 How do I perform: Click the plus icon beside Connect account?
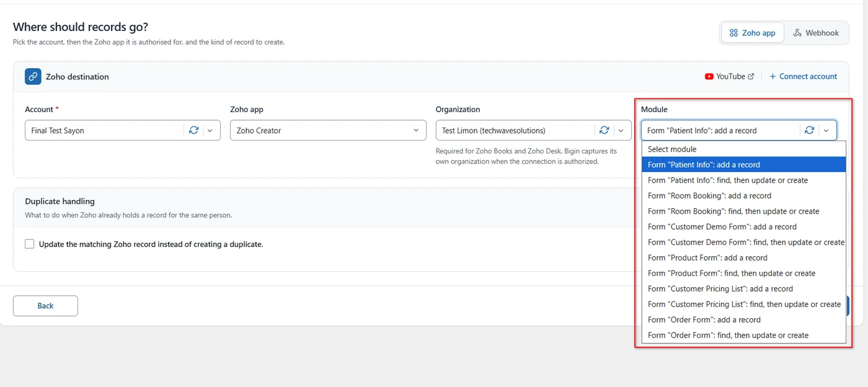pyautogui.click(x=773, y=77)
